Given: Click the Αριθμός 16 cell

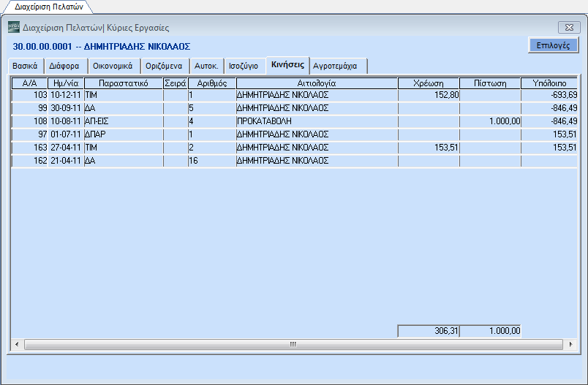Looking at the screenshot, I should (212, 161).
